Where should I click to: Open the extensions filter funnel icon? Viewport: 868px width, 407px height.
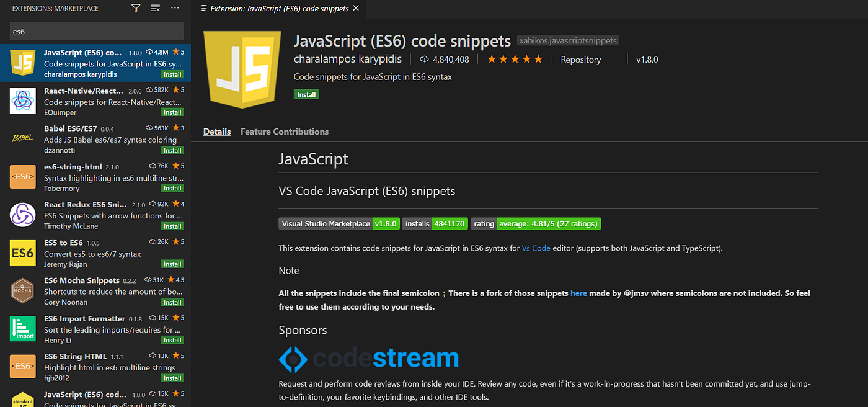[136, 8]
